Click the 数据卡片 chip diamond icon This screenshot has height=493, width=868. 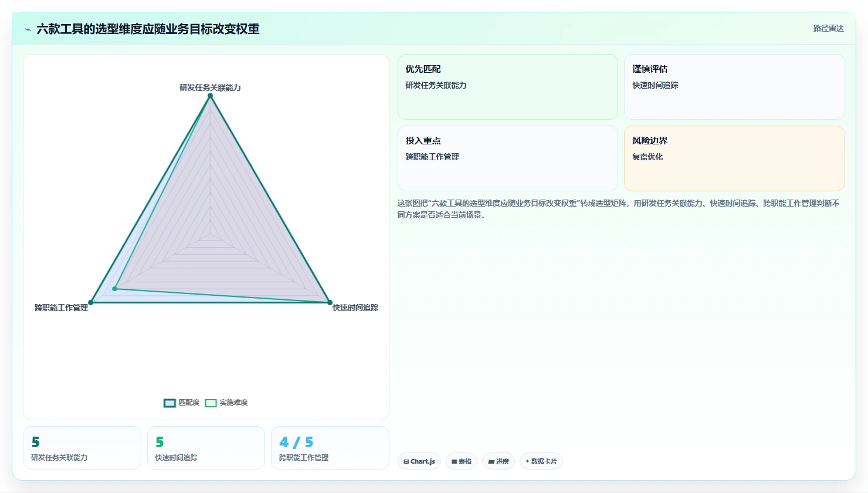[x=527, y=461]
